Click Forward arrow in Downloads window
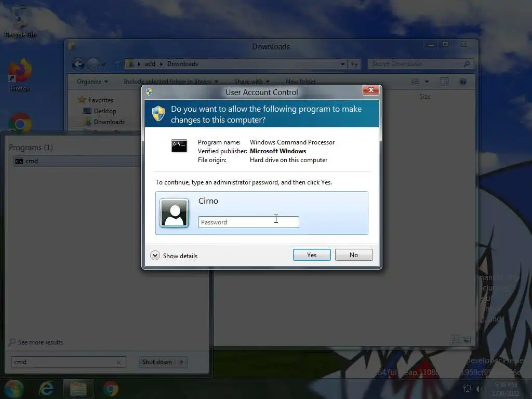Screen dimensions: 532x399 click(x=94, y=64)
